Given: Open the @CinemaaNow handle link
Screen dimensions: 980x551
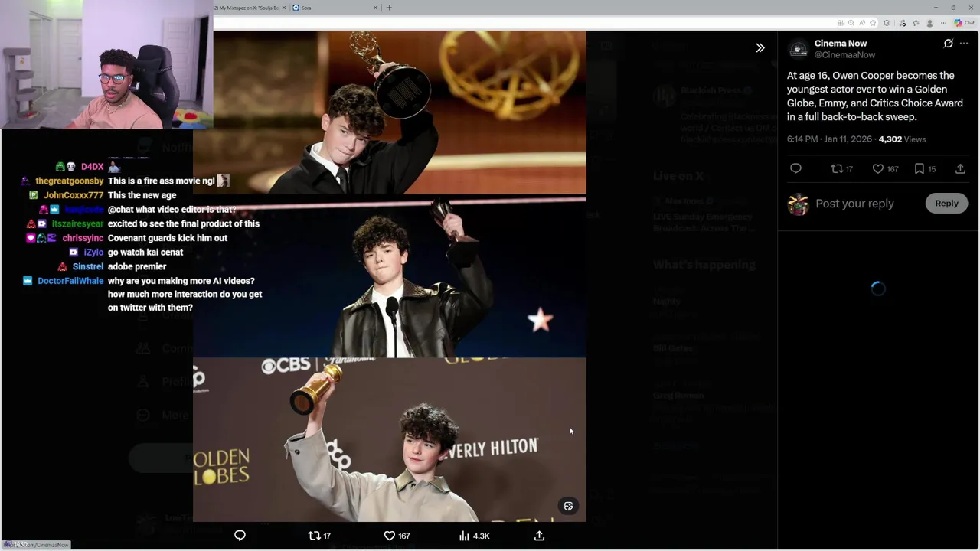Looking at the screenshot, I should (x=844, y=55).
